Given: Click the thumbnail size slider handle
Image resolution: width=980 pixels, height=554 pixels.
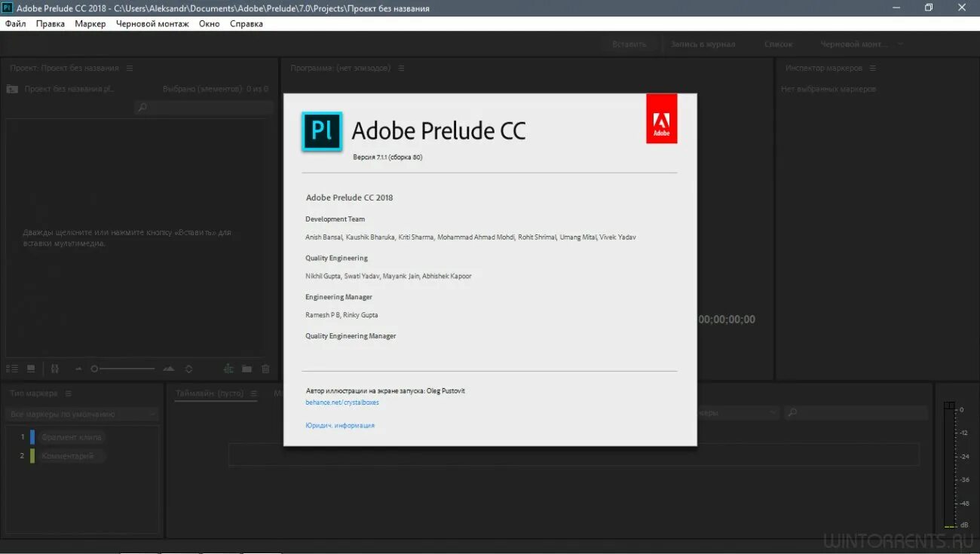Looking at the screenshot, I should click(x=94, y=369).
